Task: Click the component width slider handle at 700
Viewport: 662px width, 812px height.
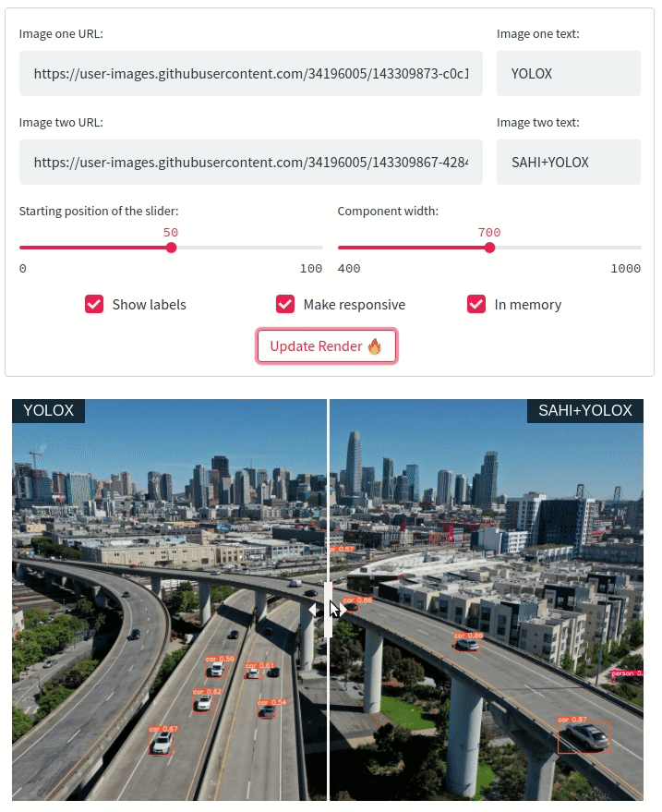Action: [x=489, y=248]
